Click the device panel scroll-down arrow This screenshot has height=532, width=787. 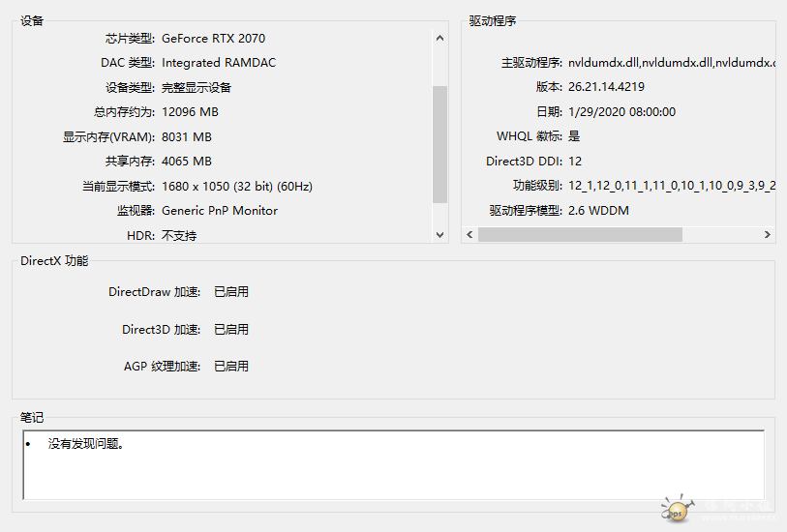(x=440, y=235)
